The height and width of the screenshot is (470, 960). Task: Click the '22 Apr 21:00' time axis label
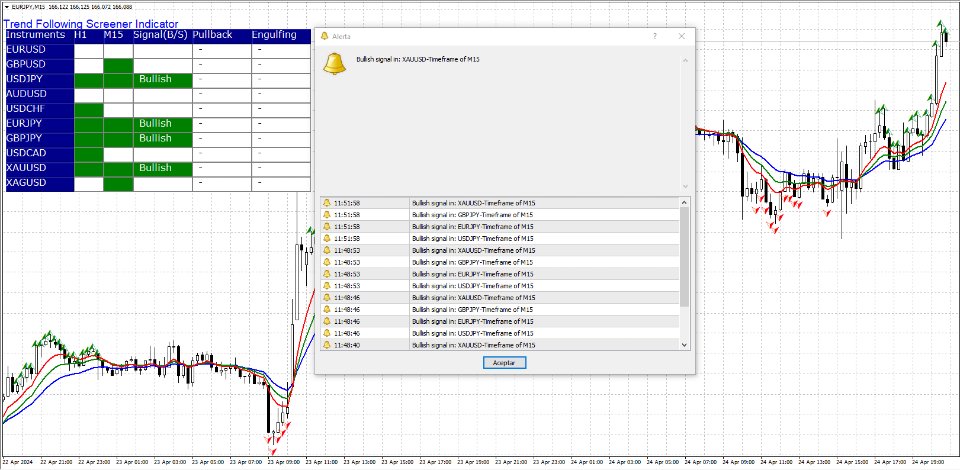58,462
